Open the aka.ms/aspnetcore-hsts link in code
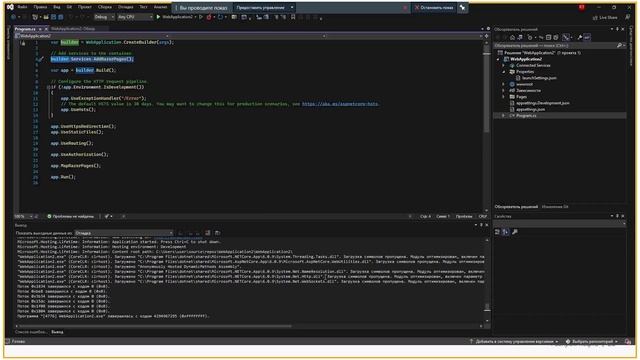 pyautogui.click(x=340, y=104)
